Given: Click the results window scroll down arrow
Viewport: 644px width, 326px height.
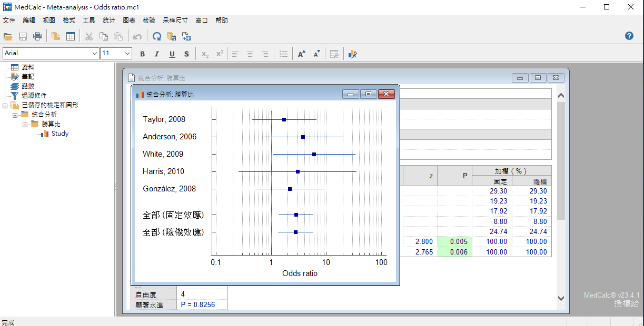Looking at the screenshot, I should tap(560, 298).
